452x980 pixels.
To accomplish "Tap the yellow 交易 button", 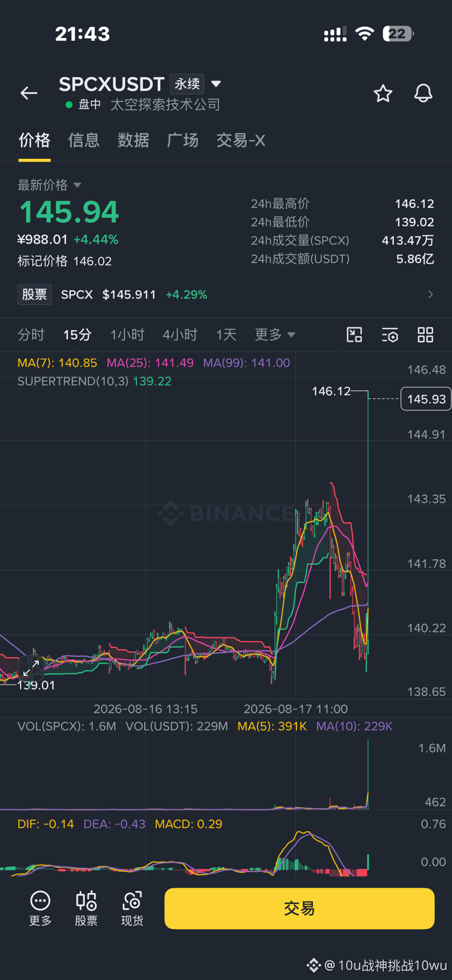I will click(299, 909).
